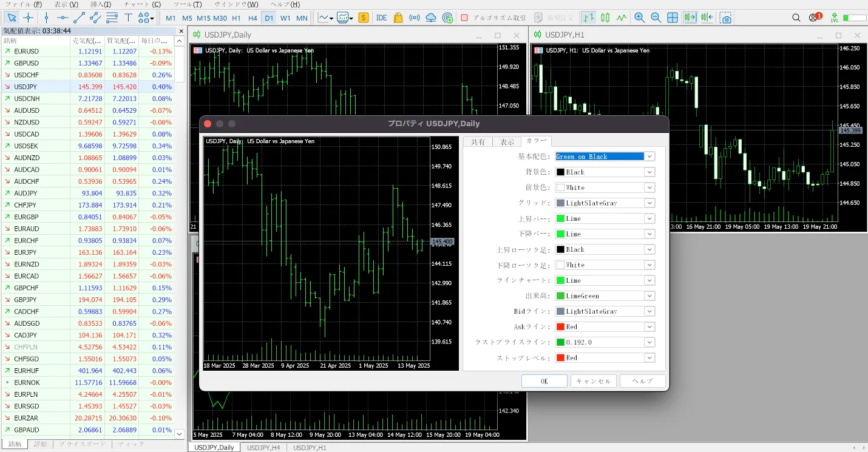Toggle chart shift from right edge
The width and height of the screenshot is (868, 452).
tap(707, 18)
